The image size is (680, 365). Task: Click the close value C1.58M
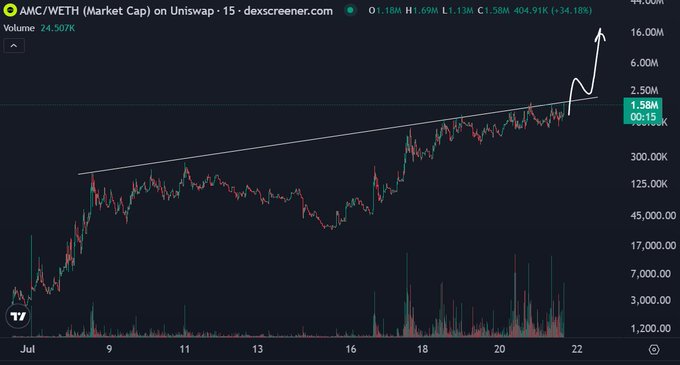[x=493, y=10]
